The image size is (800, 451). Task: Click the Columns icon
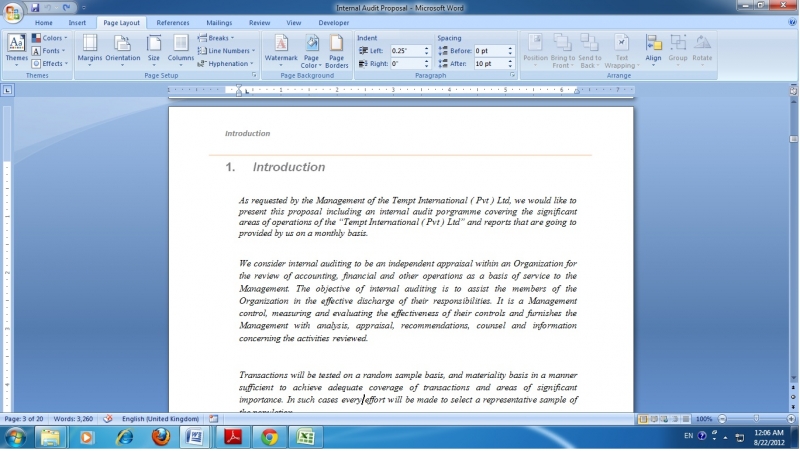(x=181, y=48)
